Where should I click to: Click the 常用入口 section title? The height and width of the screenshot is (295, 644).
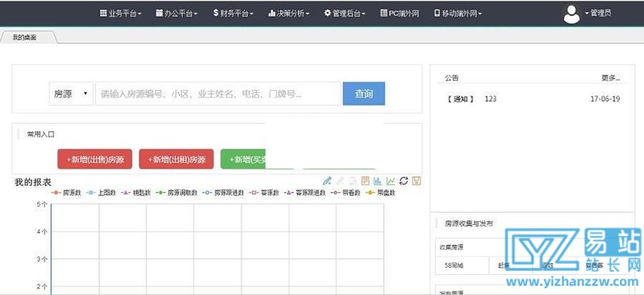click(x=41, y=134)
